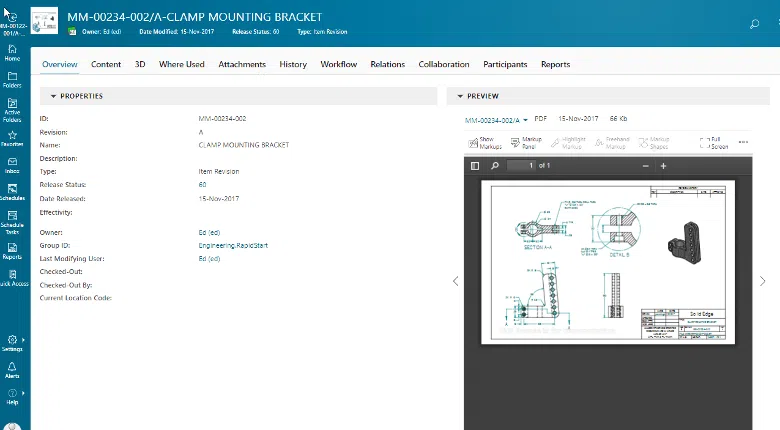This screenshot has height=430, width=780.
Task: Click the PDF drawing page preview
Action: pyautogui.click(x=608, y=262)
